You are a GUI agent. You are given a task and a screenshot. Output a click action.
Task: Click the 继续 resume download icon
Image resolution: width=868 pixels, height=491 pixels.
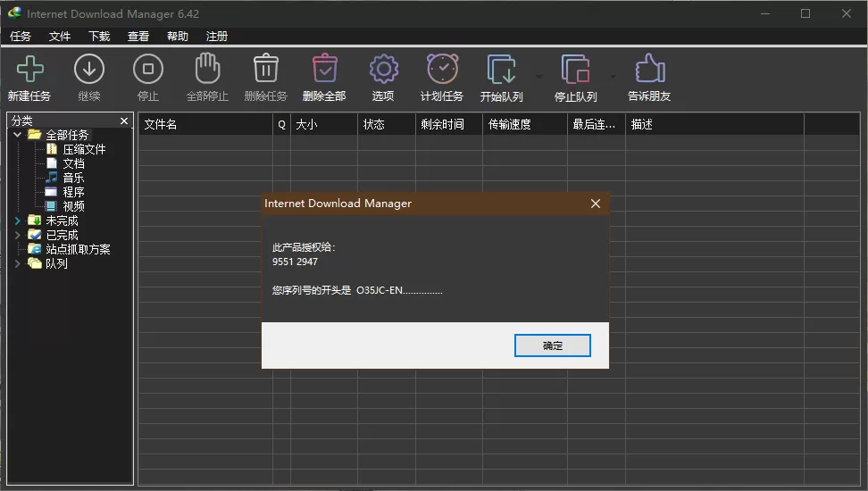[89, 70]
